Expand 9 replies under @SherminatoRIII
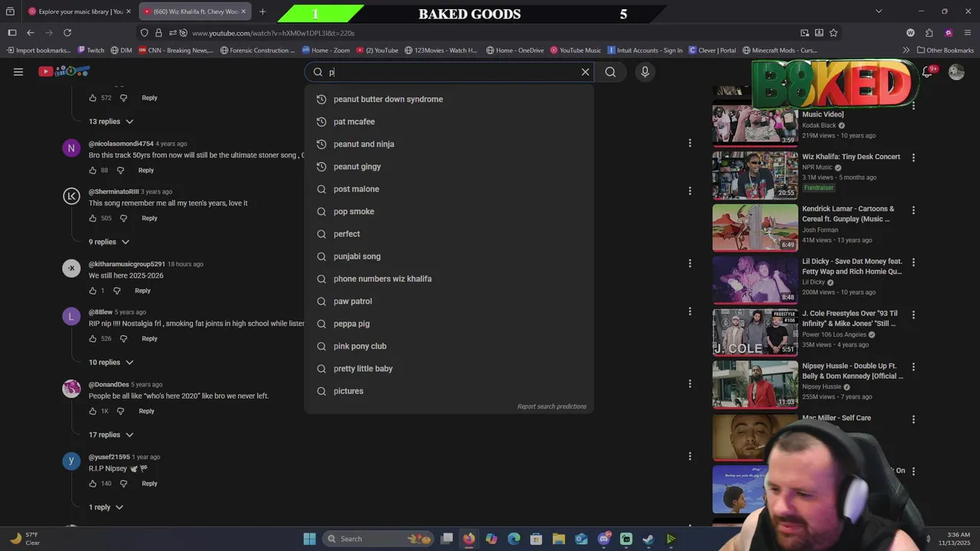Image resolution: width=980 pixels, height=551 pixels. [109, 242]
